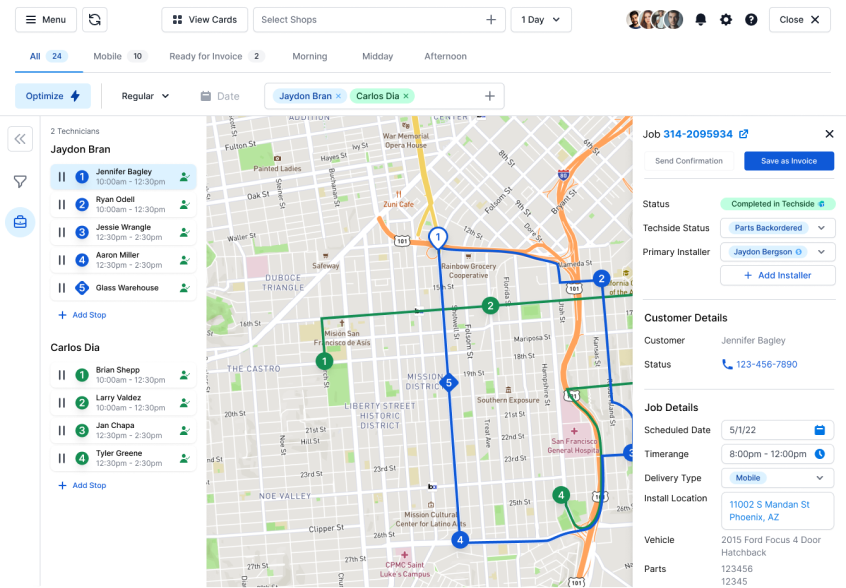Remove the Jaydon Bran technician chip
Viewport: 846px width, 588px height.
coord(338,96)
